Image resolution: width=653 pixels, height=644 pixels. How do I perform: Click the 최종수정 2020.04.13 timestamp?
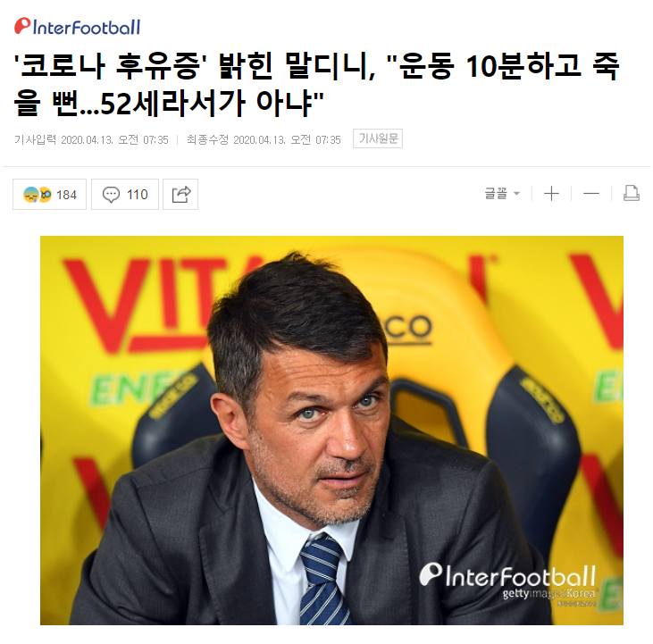tap(264, 139)
